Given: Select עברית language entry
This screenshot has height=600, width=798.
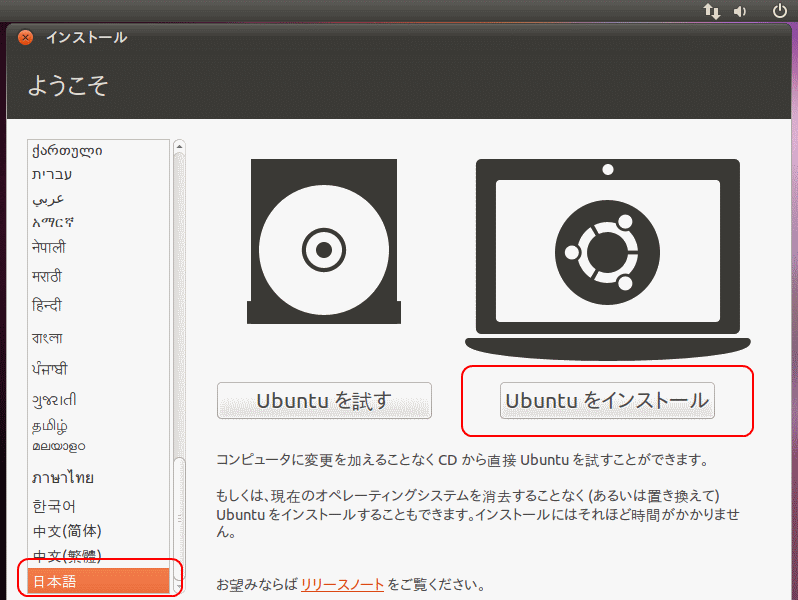Looking at the screenshot, I should click(x=98, y=175).
